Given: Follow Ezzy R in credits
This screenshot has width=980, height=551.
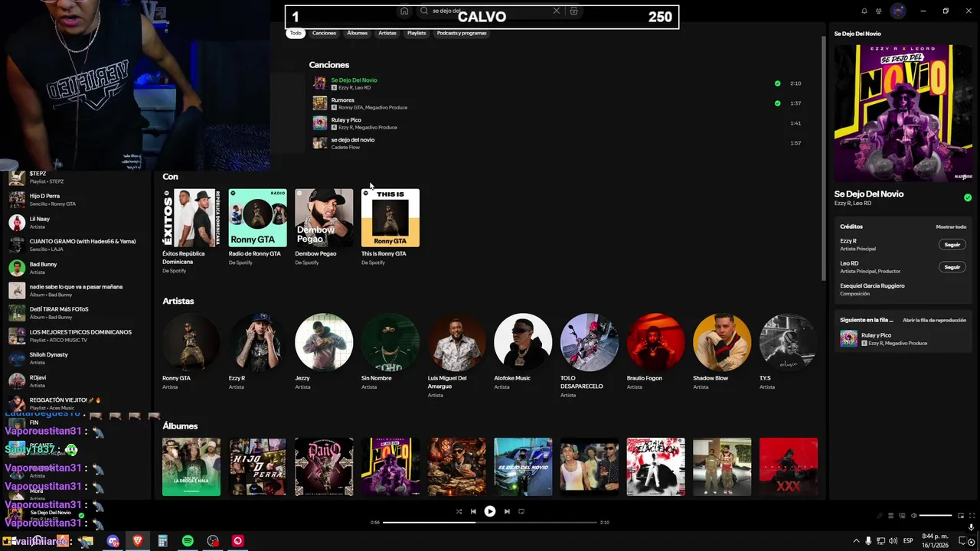Looking at the screenshot, I should [952, 245].
